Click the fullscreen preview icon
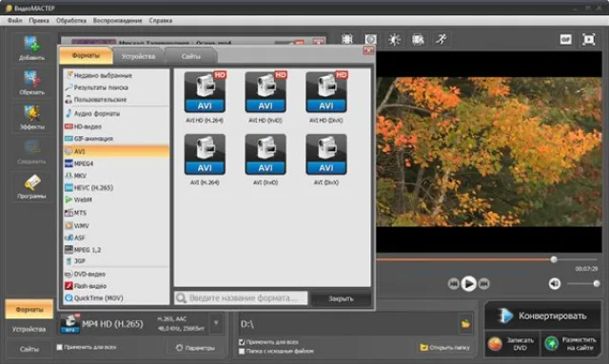Viewport: 609px width, 364px height. [589, 39]
